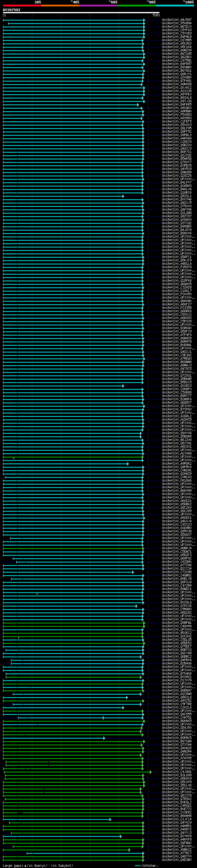
Task: Select hit label UniRef100_C5DW71
Action: [x=176, y=551]
